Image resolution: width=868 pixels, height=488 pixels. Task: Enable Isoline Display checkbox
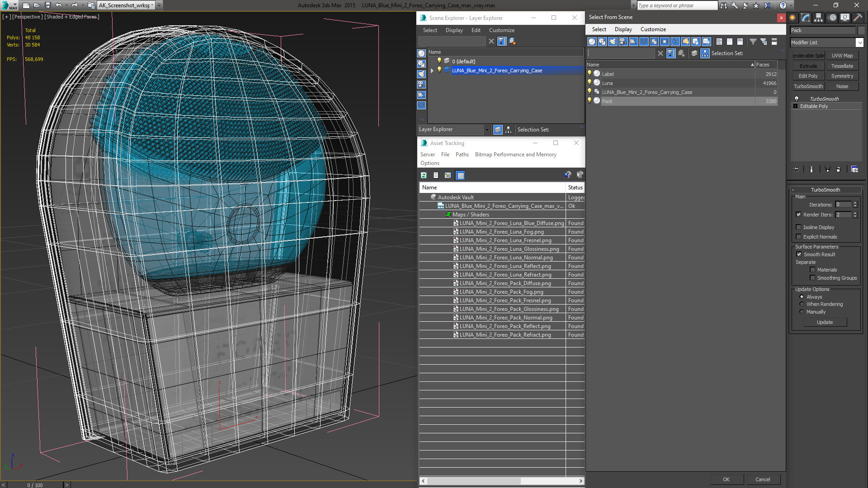coord(799,227)
